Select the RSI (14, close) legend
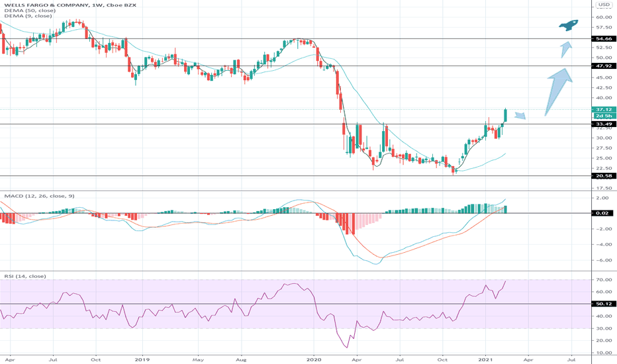617x364 pixels. tap(24, 276)
